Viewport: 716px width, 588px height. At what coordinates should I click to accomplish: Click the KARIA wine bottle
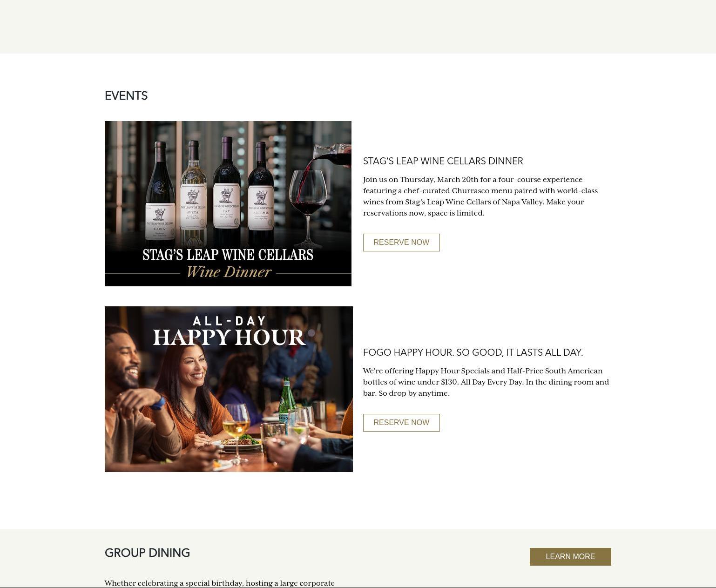(x=160, y=193)
